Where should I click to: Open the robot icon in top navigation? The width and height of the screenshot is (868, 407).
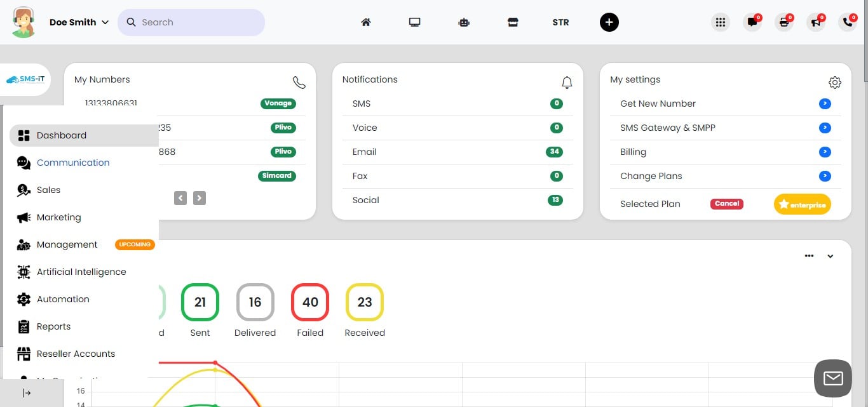click(464, 22)
